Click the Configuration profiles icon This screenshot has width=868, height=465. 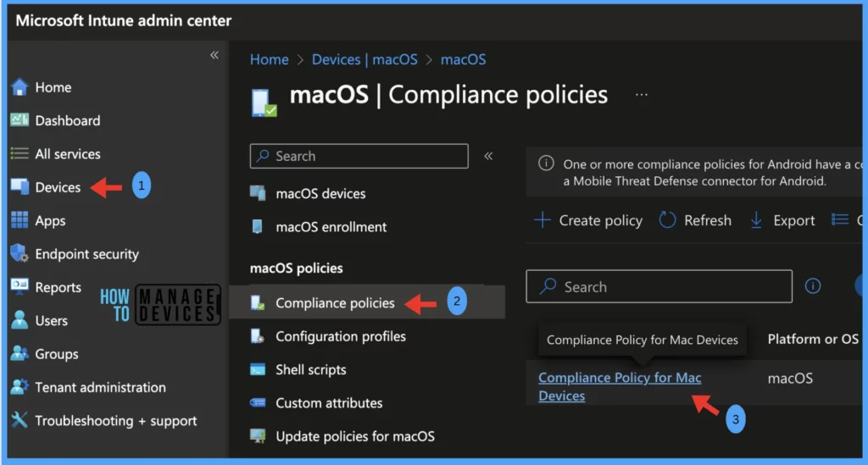258,335
